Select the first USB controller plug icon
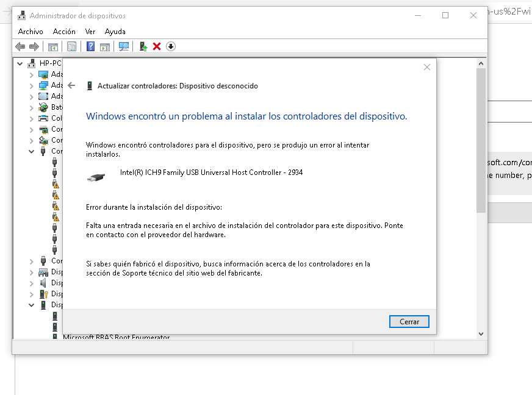Screen dimensions: 532x395 [x=55, y=162]
